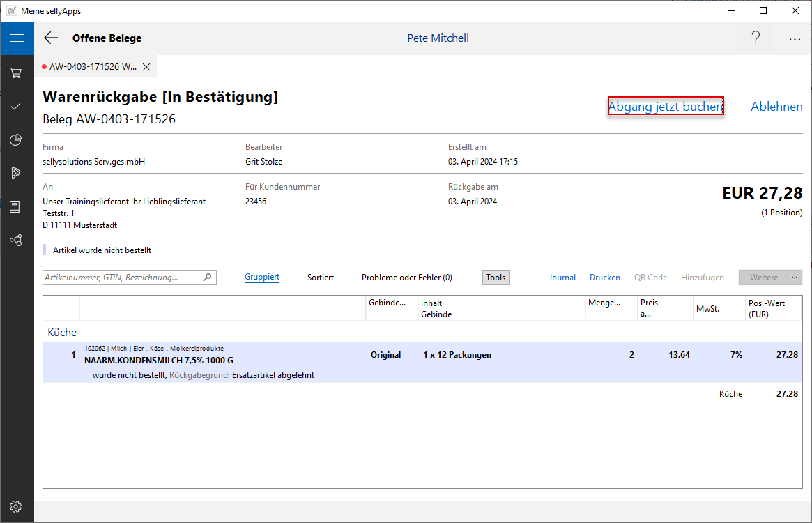The image size is (812, 523).
Task: Open the three-dots more options menu
Action: tap(795, 39)
